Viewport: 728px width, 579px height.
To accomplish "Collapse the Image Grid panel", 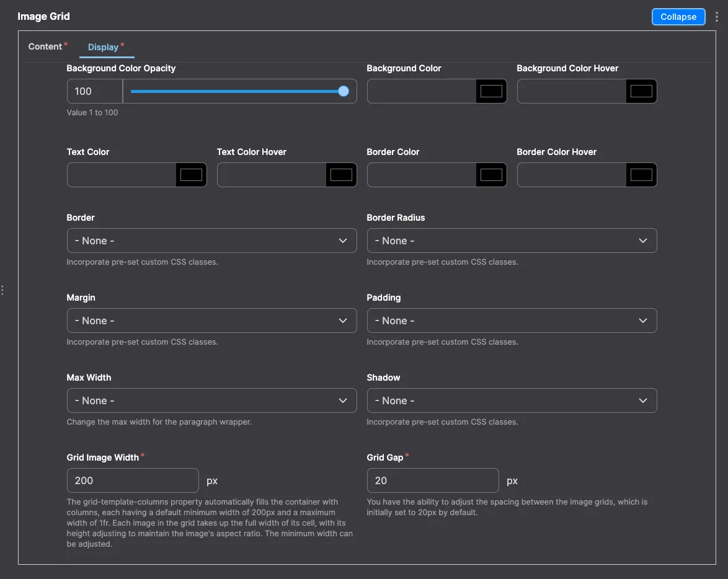I will [678, 17].
